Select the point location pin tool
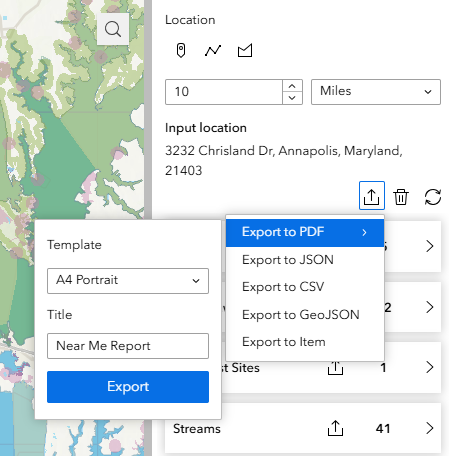 click(x=181, y=51)
